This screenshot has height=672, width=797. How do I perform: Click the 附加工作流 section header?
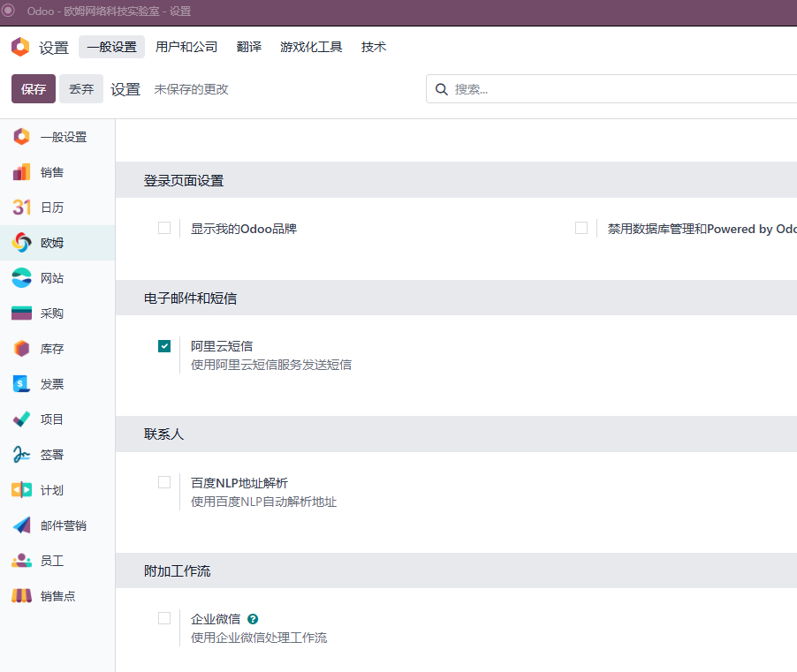177,571
